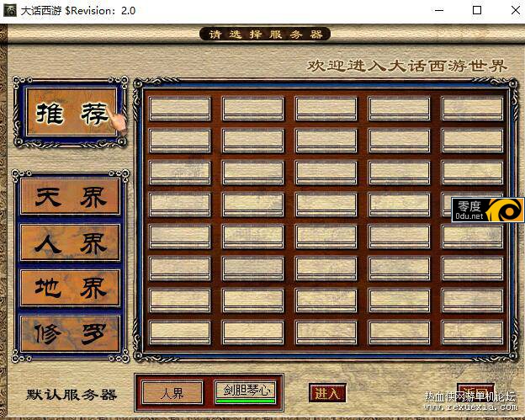Click the 进入 enter button
The width and height of the screenshot is (525, 420).
pyautogui.click(x=327, y=393)
